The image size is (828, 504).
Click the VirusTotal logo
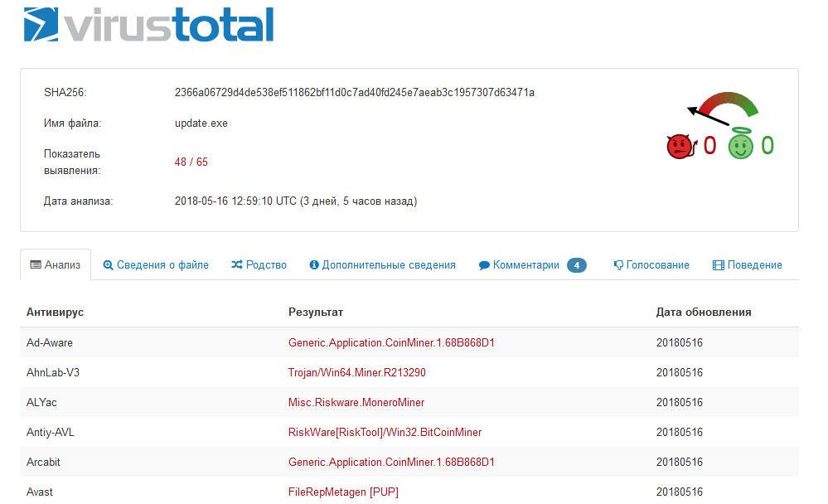148,24
